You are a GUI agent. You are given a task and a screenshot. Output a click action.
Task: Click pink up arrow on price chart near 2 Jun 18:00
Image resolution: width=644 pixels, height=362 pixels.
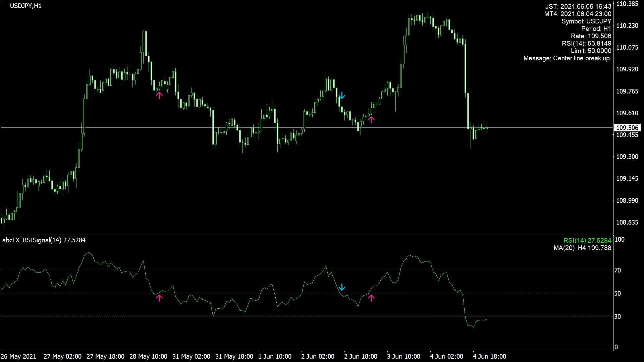(x=371, y=120)
